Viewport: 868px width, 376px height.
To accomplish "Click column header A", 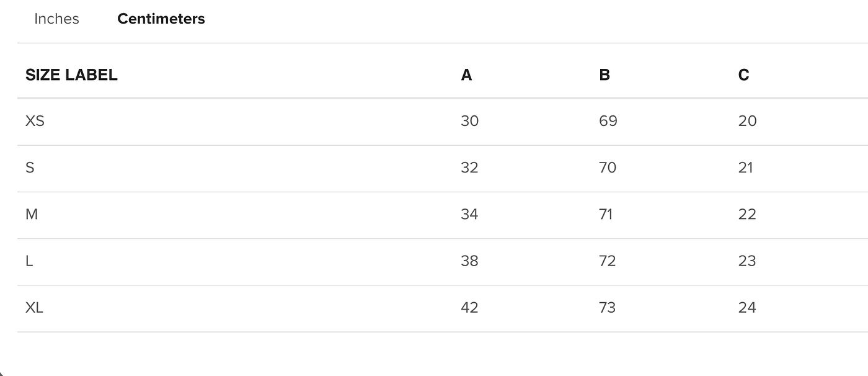I will [466, 75].
